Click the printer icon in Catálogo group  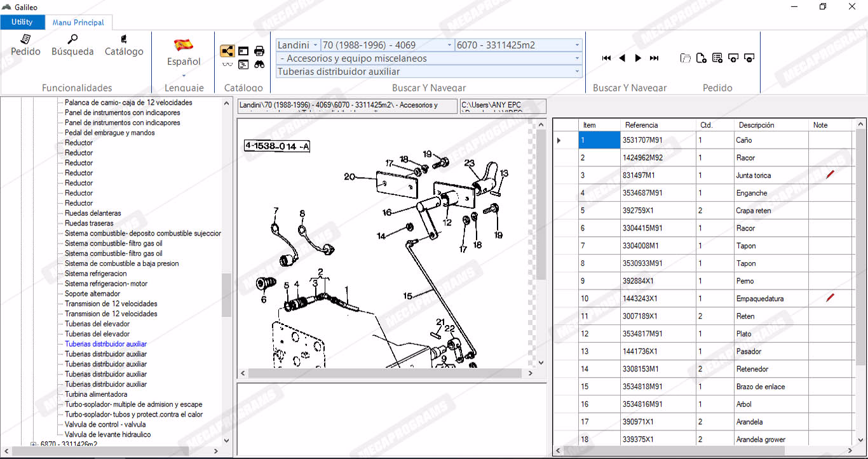[259, 51]
